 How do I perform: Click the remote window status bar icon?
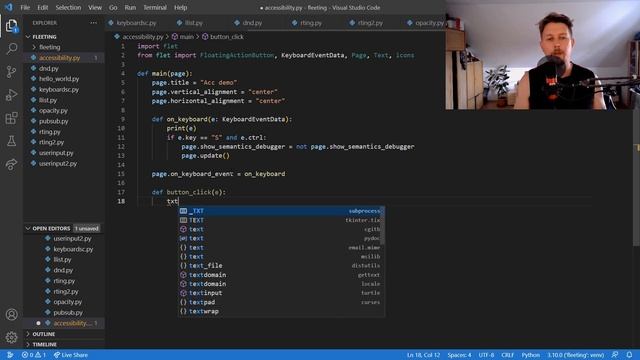tap(10, 355)
